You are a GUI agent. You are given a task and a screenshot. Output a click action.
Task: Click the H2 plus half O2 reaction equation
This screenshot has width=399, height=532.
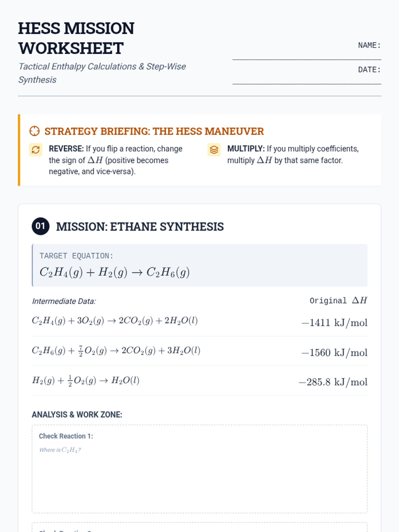point(85,380)
